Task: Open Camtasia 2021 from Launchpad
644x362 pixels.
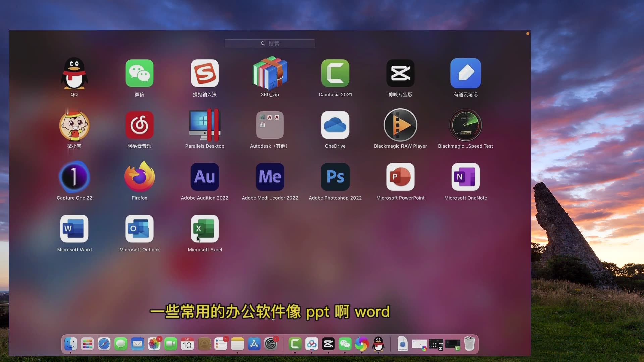Action: click(335, 73)
